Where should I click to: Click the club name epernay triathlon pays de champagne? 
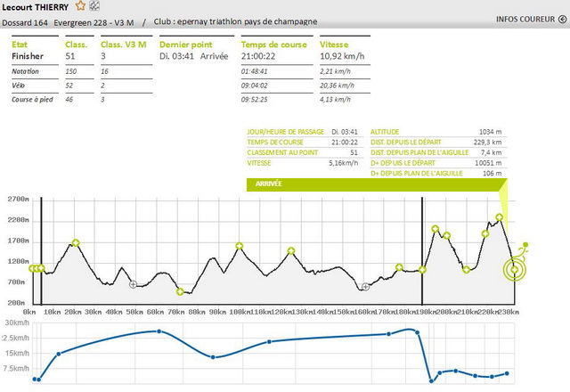[248, 21]
